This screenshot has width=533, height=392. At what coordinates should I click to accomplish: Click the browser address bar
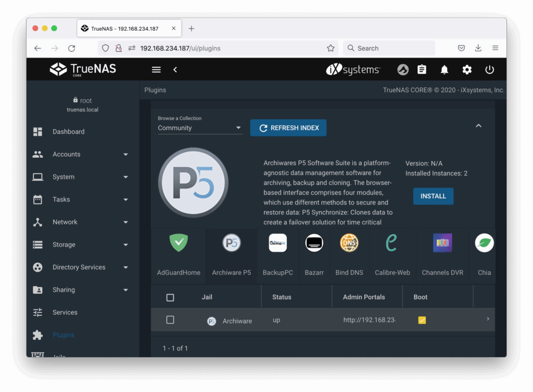[229, 48]
